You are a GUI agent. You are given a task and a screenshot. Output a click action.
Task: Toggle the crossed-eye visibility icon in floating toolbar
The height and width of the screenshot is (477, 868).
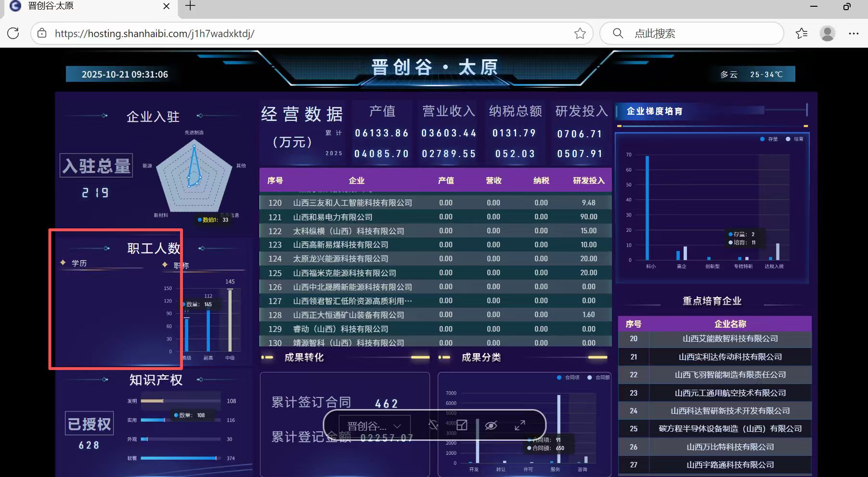coord(491,425)
